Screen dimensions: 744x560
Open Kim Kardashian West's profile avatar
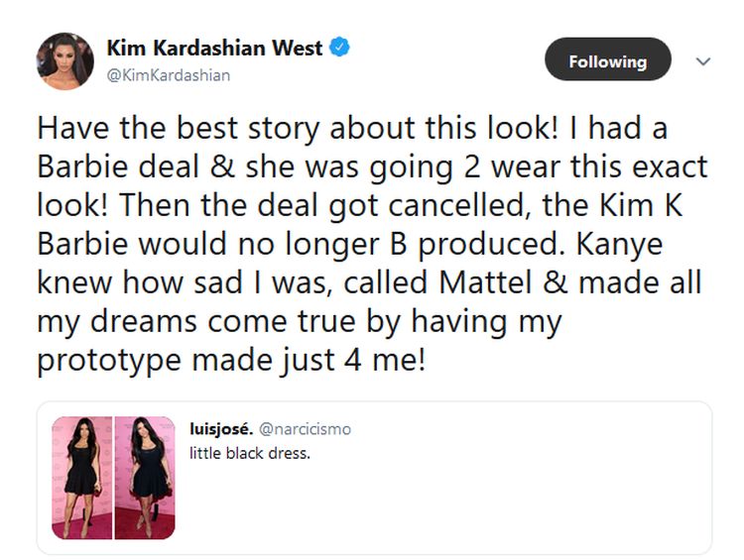(65, 59)
